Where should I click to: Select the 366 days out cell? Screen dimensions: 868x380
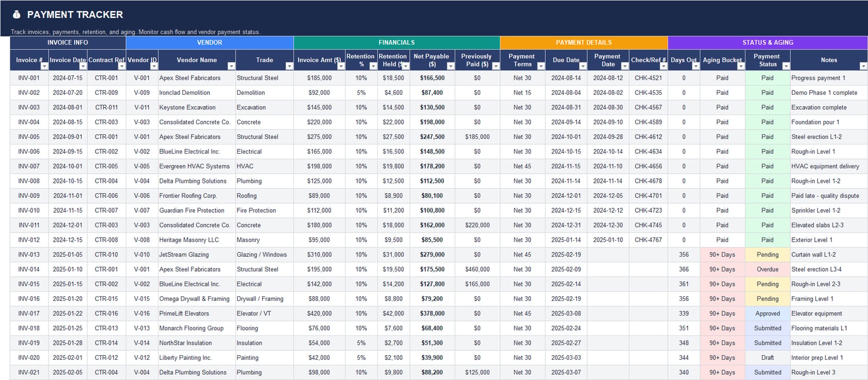tap(684, 270)
